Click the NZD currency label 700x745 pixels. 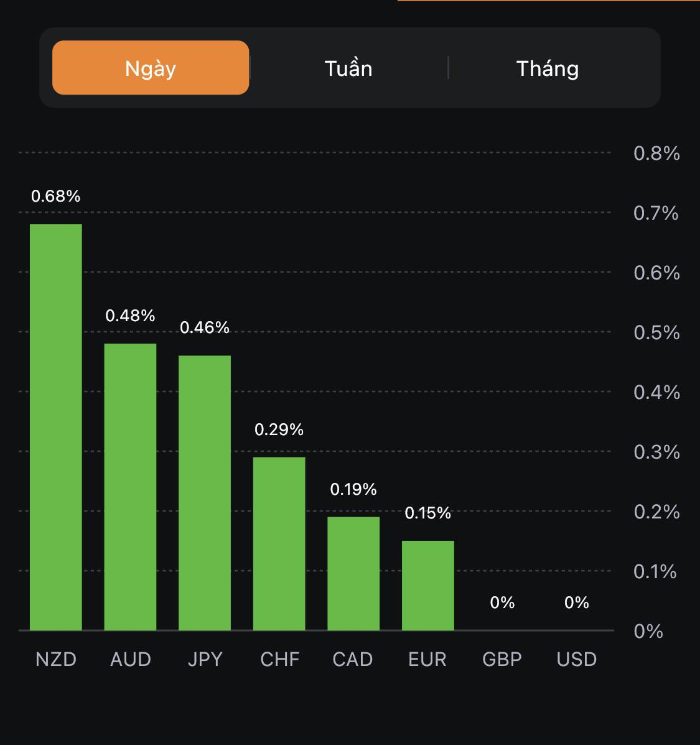point(56,659)
